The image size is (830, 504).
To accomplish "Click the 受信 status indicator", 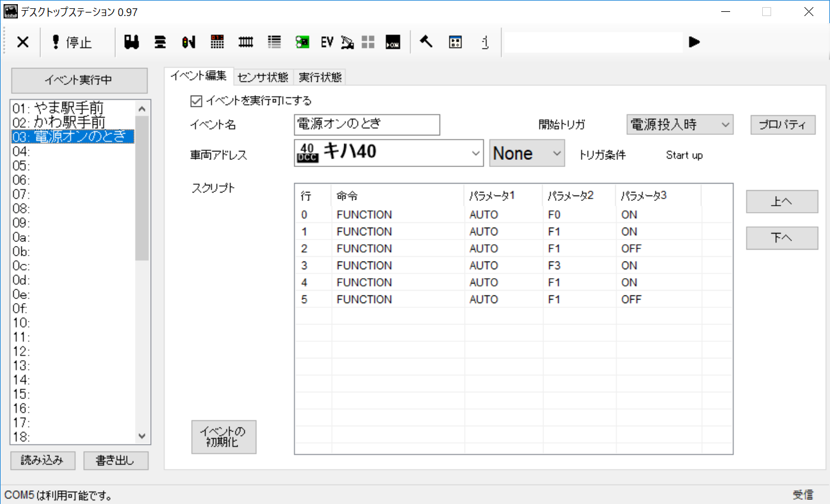I will pos(803,494).
